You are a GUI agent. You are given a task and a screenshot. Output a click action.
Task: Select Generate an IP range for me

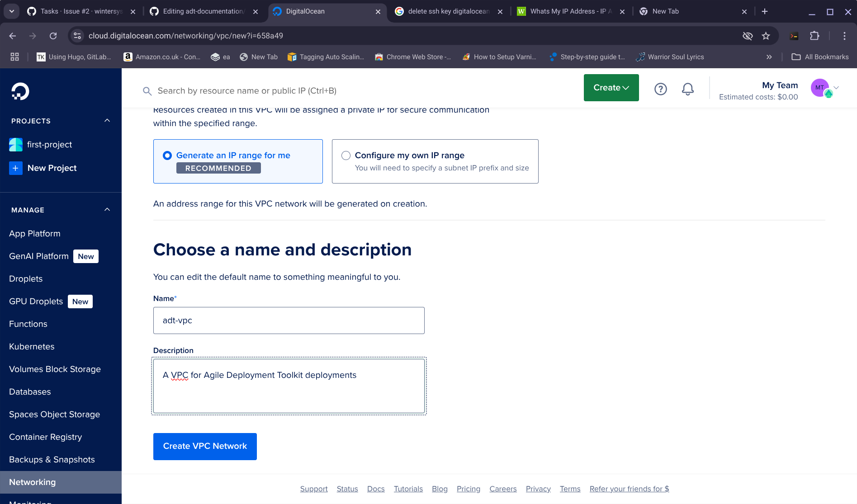tap(167, 155)
